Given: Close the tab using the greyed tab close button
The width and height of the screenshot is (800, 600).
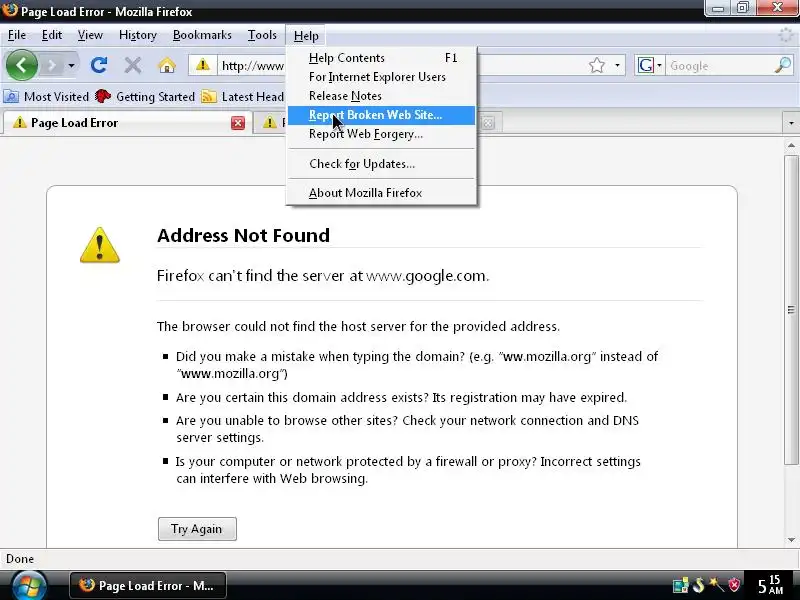Looking at the screenshot, I should tap(488, 123).
